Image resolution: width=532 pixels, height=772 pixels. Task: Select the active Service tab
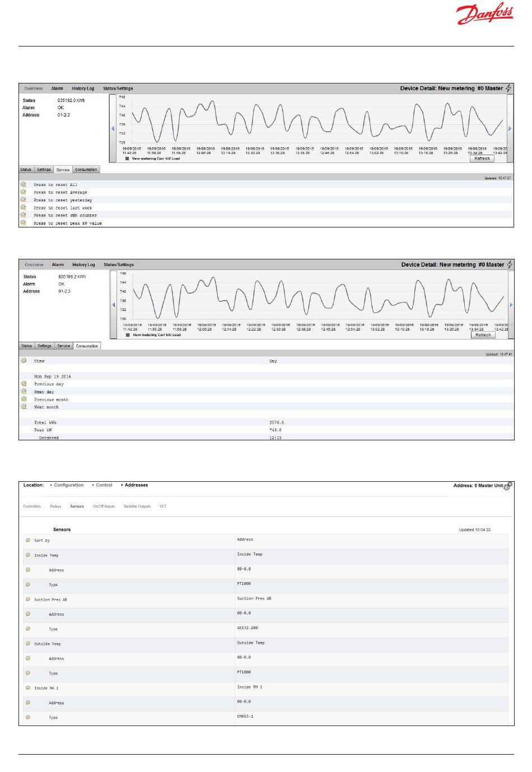click(63, 170)
